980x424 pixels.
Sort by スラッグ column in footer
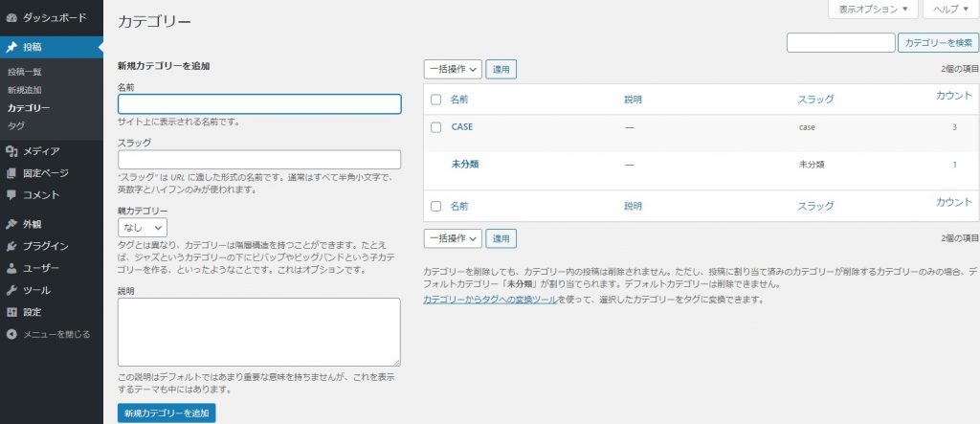coord(815,206)
